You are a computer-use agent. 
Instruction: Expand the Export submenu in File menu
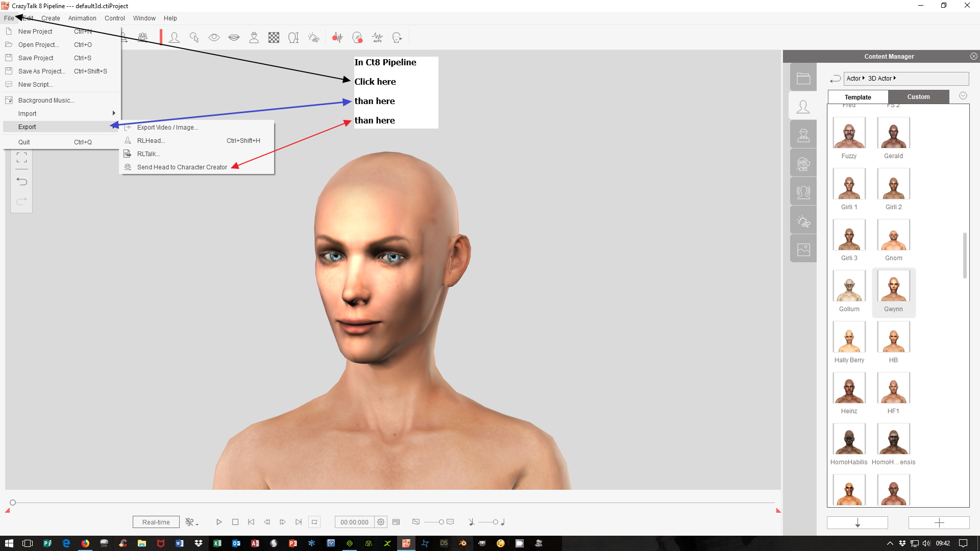61,127
